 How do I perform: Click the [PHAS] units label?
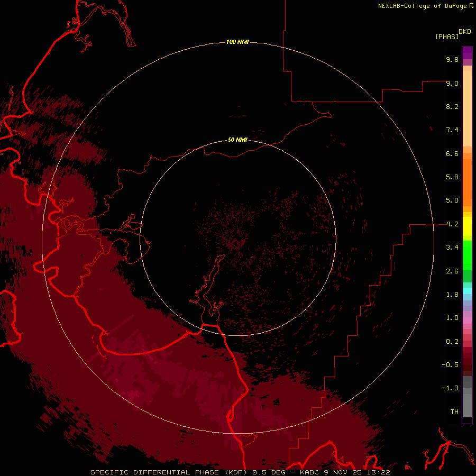(447, 36)
